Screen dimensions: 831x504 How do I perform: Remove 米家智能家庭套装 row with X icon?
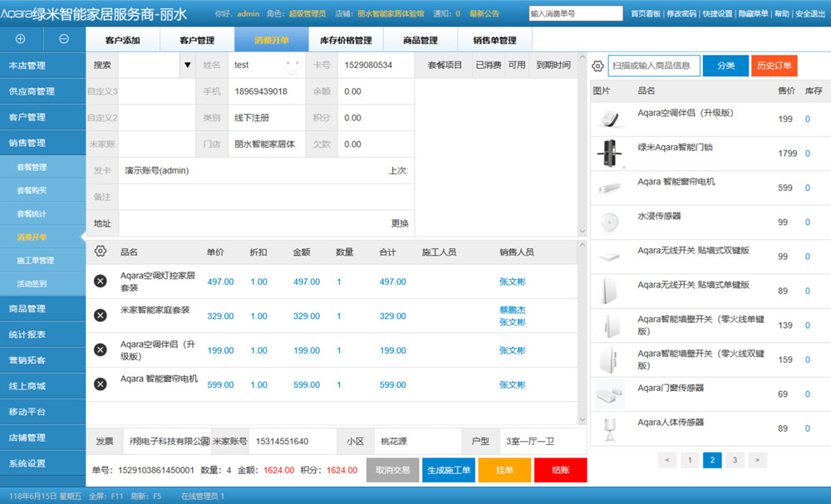(101, 316)
